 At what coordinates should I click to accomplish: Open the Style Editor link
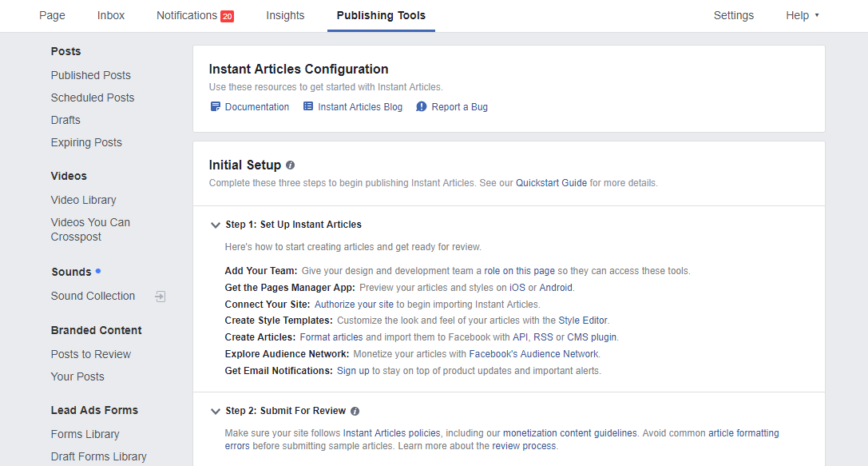pyautogui.click(x=583, y=321)
